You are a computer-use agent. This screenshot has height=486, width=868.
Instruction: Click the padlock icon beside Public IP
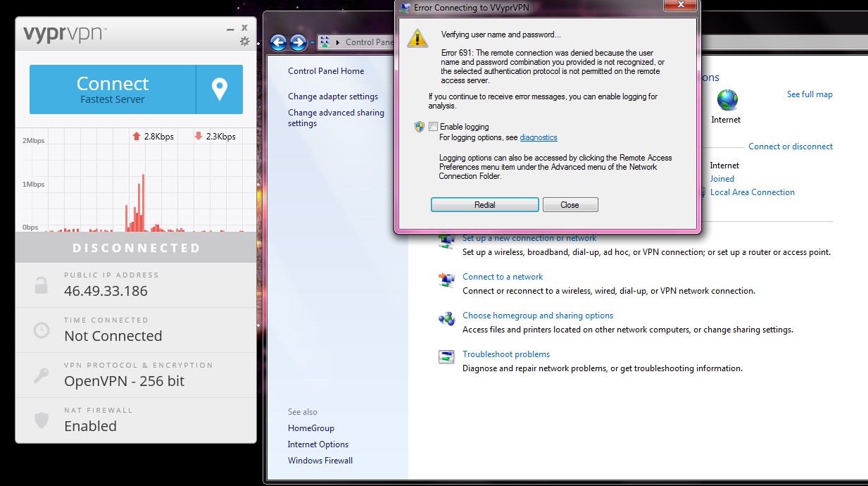pyautogui.click(x=42, y=285)
